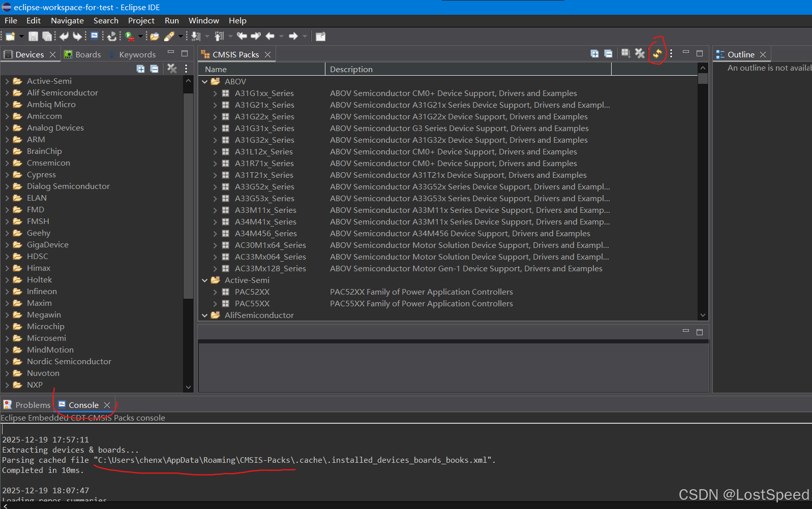Click the grid-with-arrow icon in CMSIS Packs toolbar
This screenshot has width=812, height=509.
coord(626,53)
